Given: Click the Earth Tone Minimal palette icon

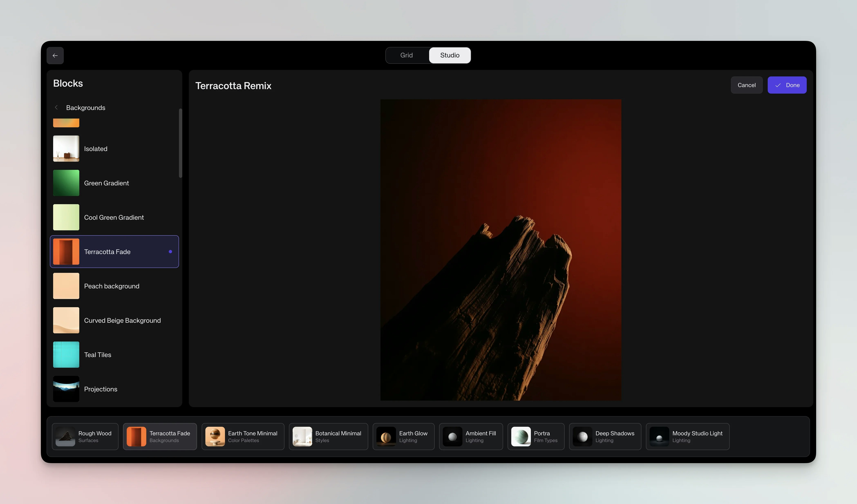Looking at the screenshot, I should click(x=215, y=436).
